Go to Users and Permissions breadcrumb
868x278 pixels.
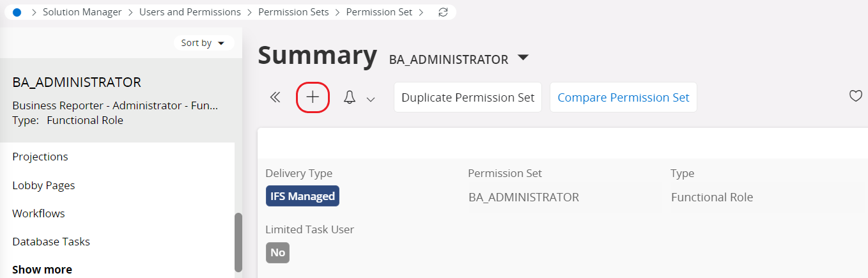pos(190,12)
